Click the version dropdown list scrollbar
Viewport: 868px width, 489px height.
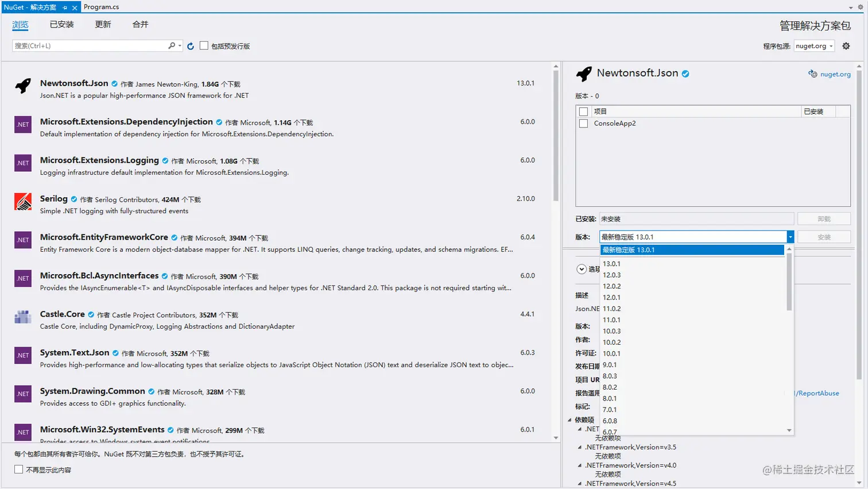click(x=789, y=282)
